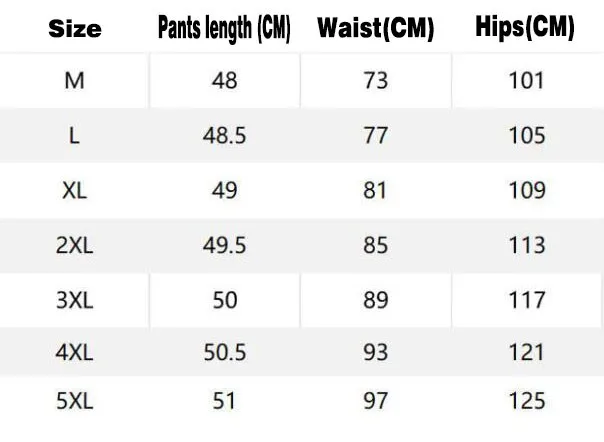Screen dimensions: 604x442
Task: Click the 4XL size label
Action: [x=75, y=352]
